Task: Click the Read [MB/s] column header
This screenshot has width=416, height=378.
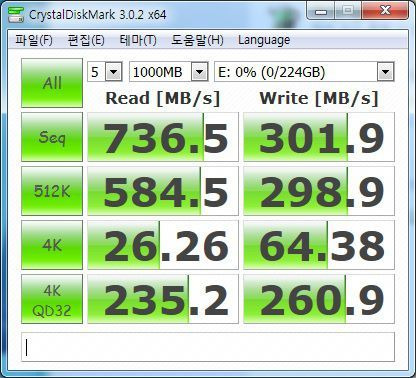Action: click(x=163, y=98)
